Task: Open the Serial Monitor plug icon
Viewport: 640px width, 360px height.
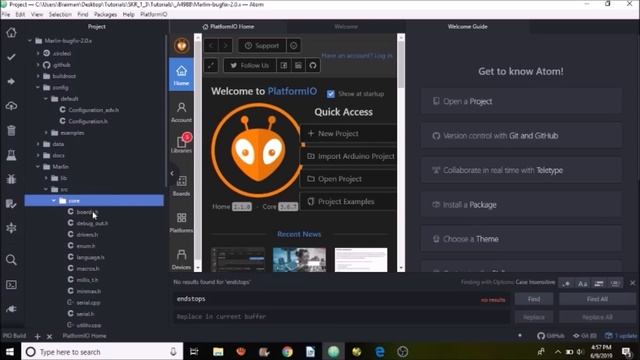Action: tap(11, 309)
